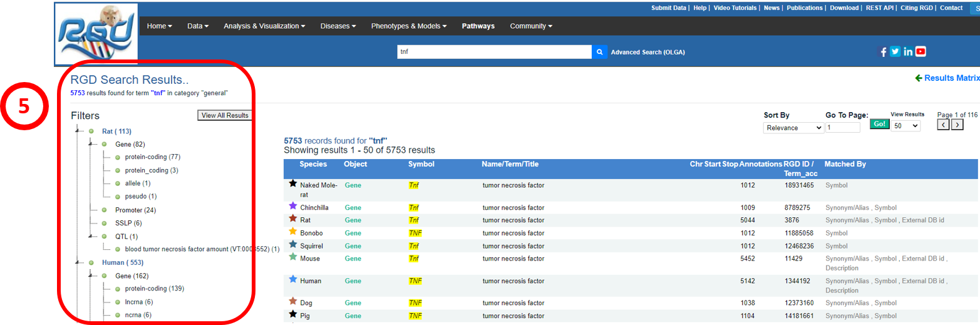The image size is (980, 325).
Task: Click the Go To Page input field
Action: pyautogui.click(x=843, y=128)
